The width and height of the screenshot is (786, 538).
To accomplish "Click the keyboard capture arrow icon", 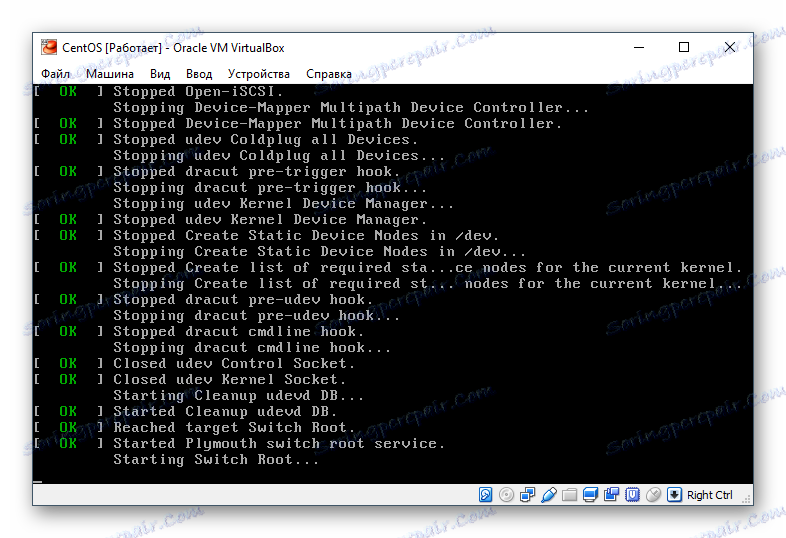I will point(674,495).
